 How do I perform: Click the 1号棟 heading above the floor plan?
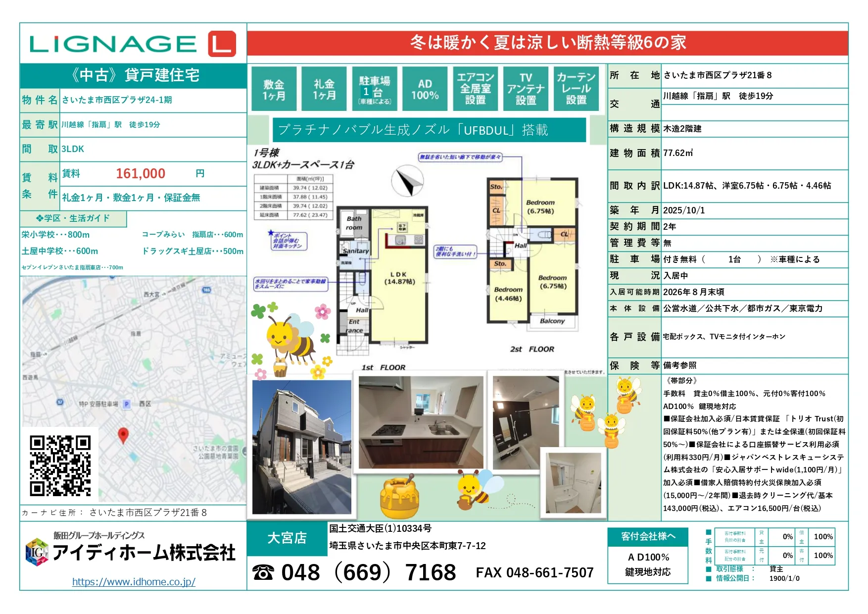click(266, 153)
